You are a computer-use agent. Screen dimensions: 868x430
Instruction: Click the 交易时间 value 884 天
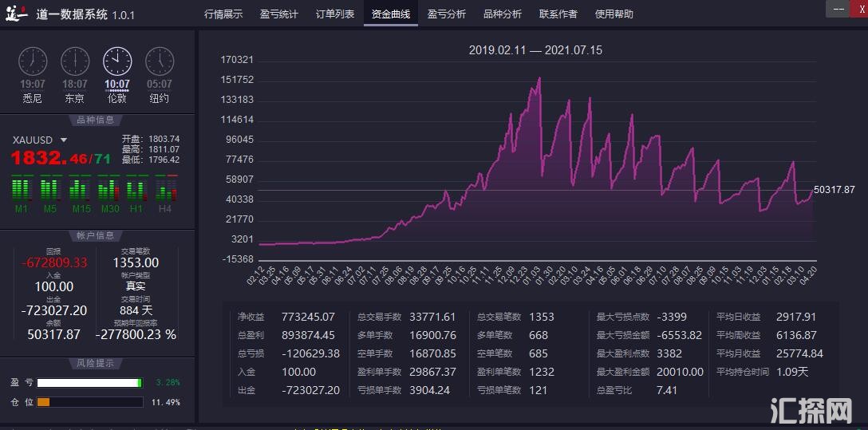136,310
